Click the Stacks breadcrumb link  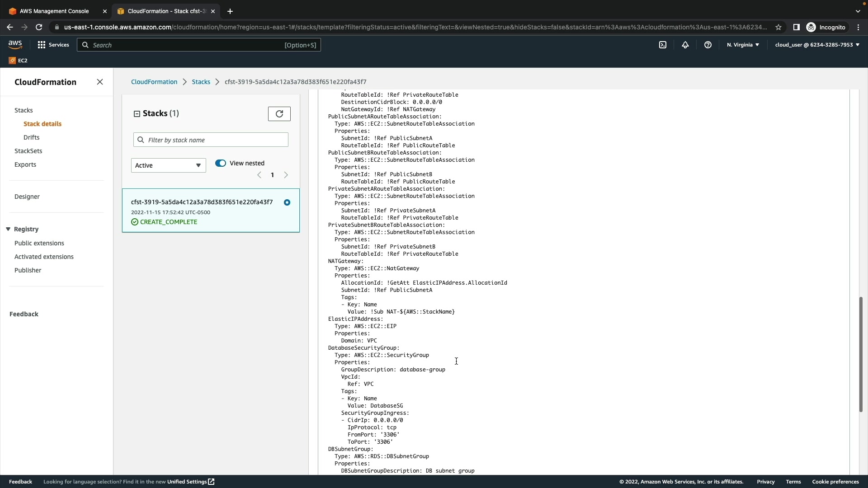(x=201, y=82)
